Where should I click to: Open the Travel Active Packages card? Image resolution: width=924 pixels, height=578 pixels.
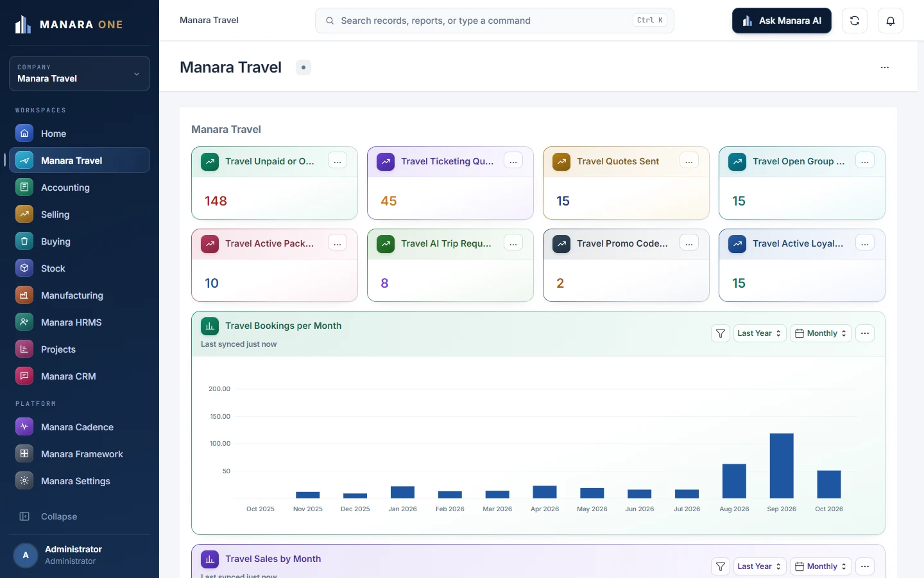(x=275, y=265)
